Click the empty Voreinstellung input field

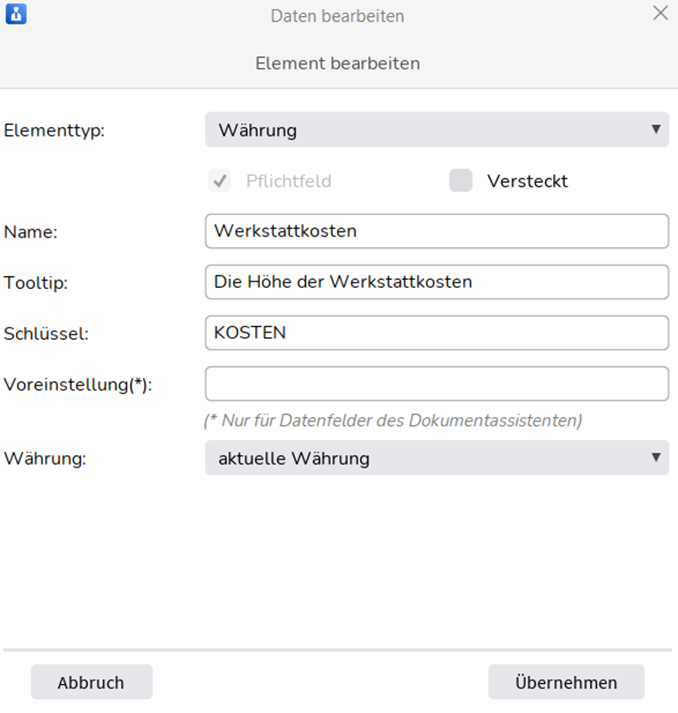[x=437, y=384]
